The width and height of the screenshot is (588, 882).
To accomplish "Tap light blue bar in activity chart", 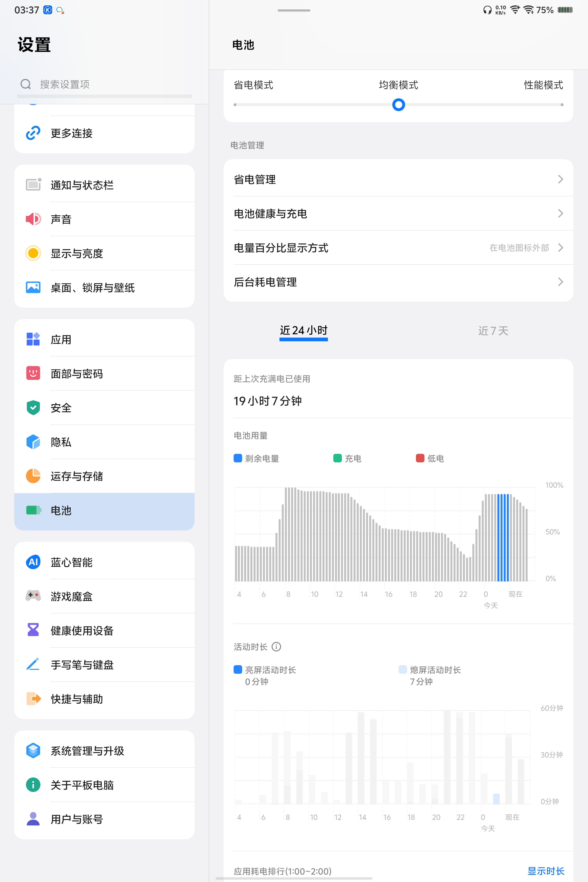I will tap(496, 799).
